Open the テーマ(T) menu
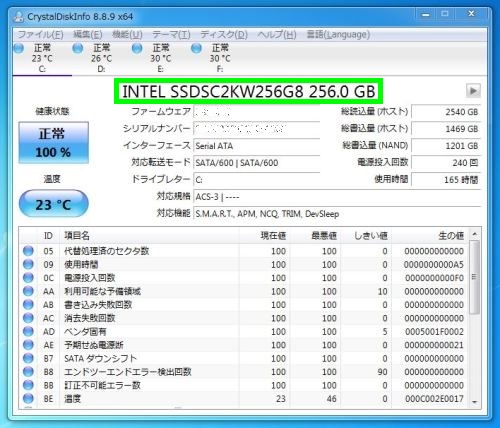 tap(171, 35)
